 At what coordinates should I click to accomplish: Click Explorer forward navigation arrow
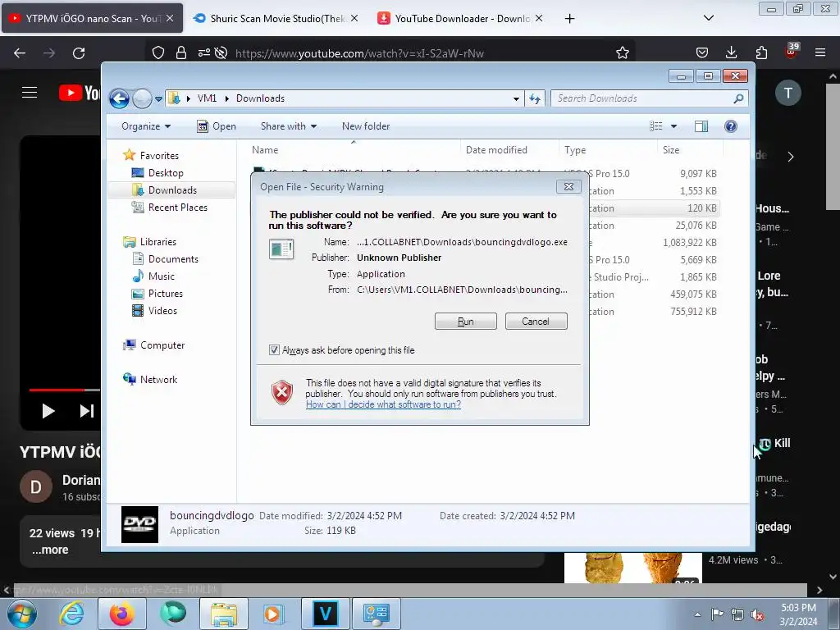[x=141, y=98]
